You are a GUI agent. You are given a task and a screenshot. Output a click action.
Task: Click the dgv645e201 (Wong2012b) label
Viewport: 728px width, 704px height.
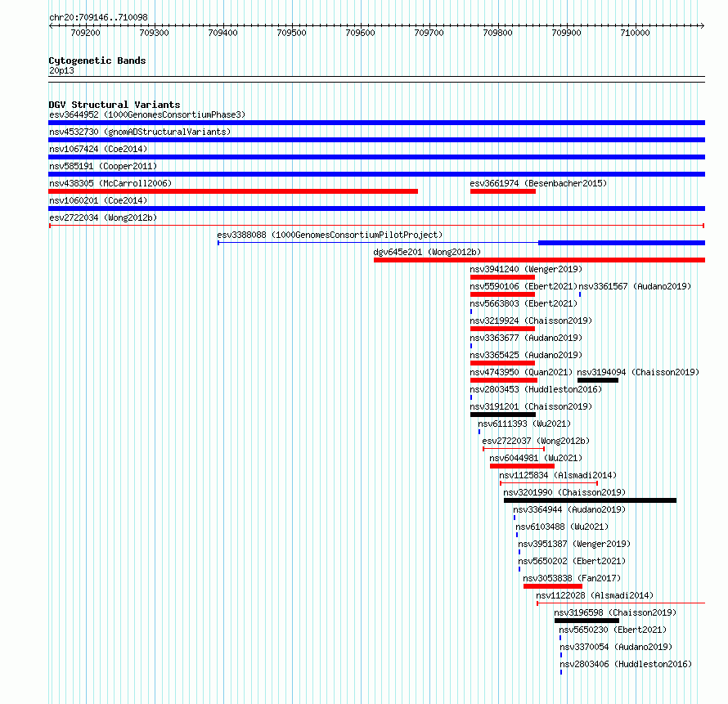click(427, 252)
